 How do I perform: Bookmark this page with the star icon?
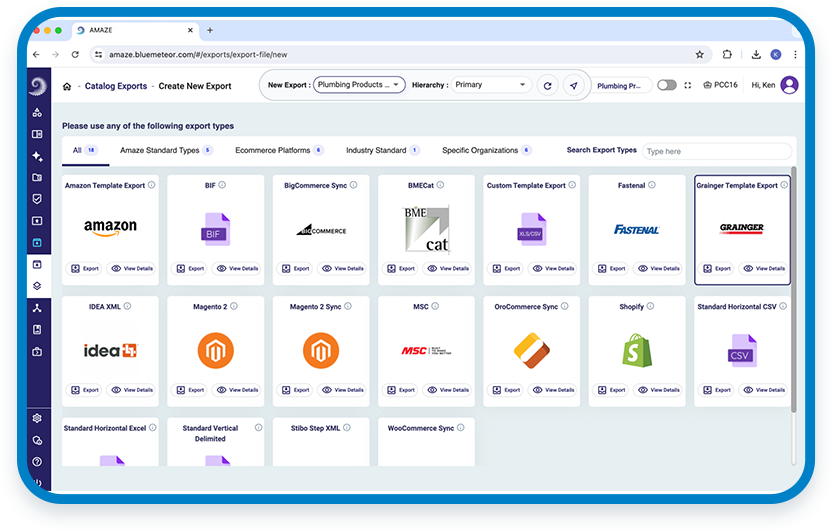(700, 54)
